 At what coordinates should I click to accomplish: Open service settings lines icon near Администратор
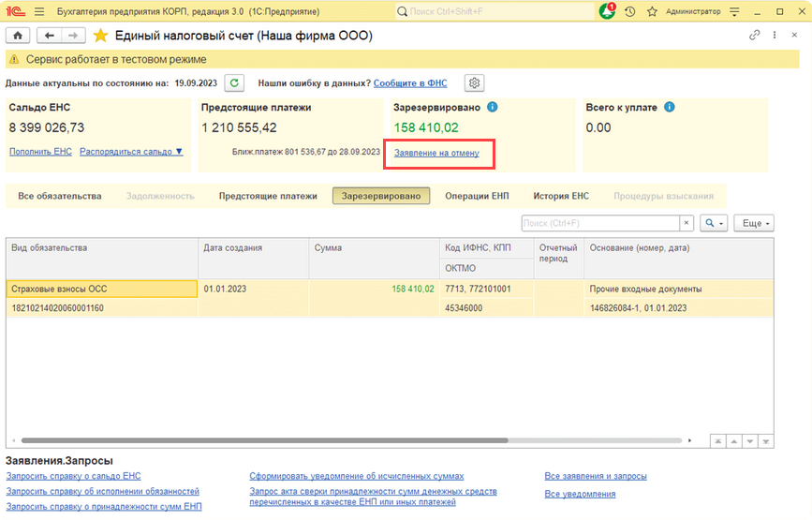tap(734, 11)
